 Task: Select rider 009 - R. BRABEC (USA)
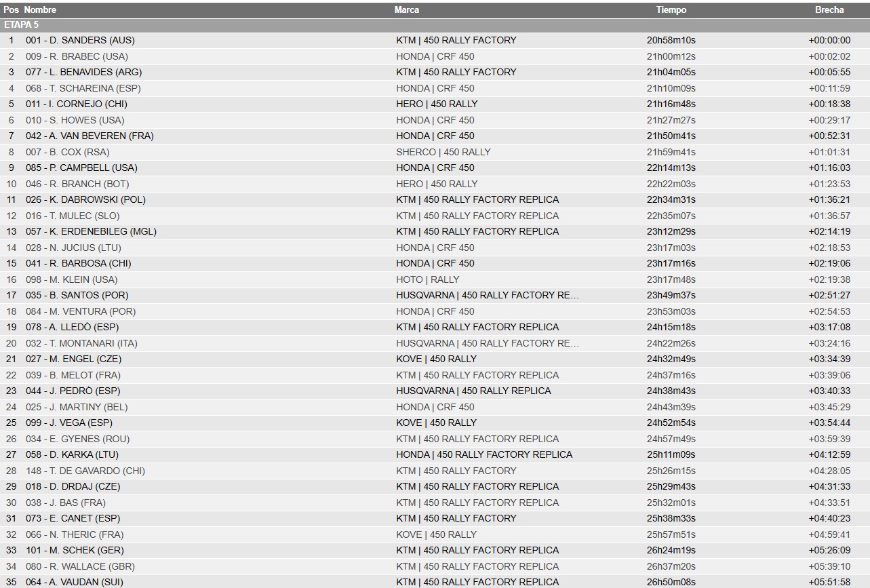77,56
